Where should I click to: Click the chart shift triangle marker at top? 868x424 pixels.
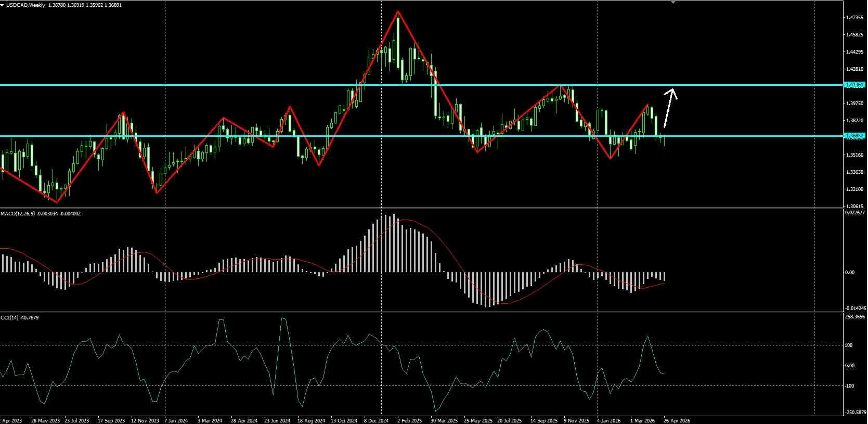click(x=673, y=2)
